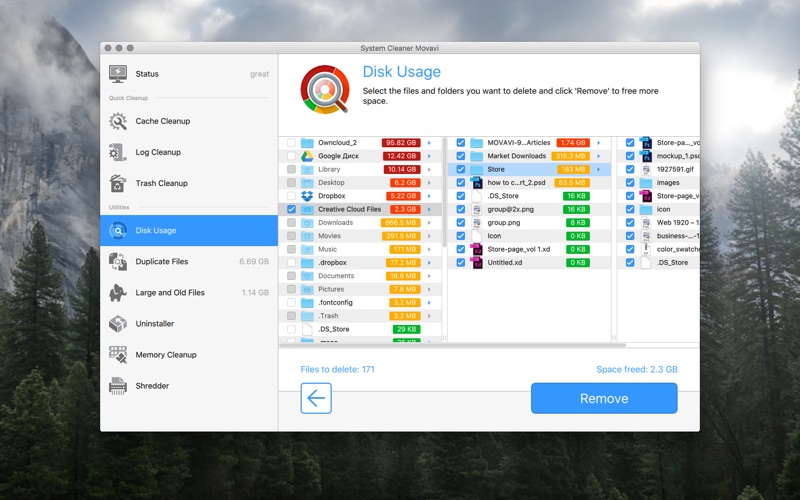Screen dimensions: 800x500
Task: Click the how to c...rt_2.psd file icon
Action: 477,183
